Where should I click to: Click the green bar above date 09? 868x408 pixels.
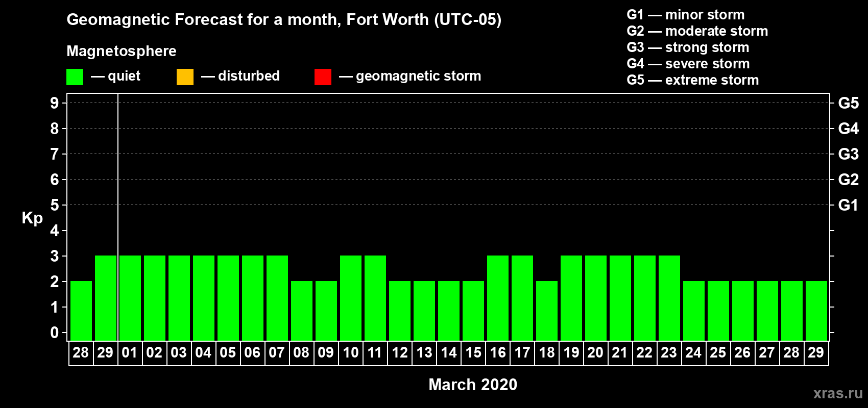(326, 311)
